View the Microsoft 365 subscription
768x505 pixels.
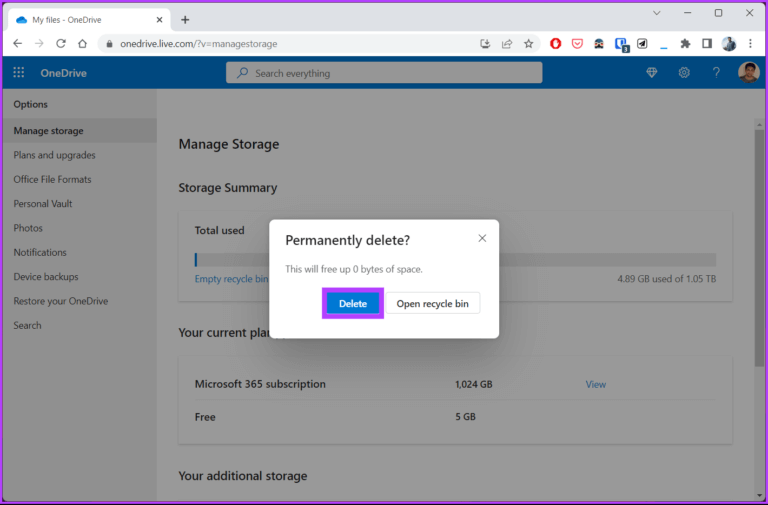point(596,385)
